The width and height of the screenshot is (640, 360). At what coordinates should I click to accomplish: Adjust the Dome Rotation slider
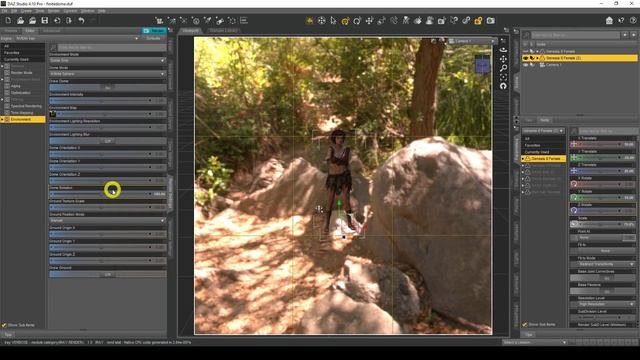coord(108,194)
